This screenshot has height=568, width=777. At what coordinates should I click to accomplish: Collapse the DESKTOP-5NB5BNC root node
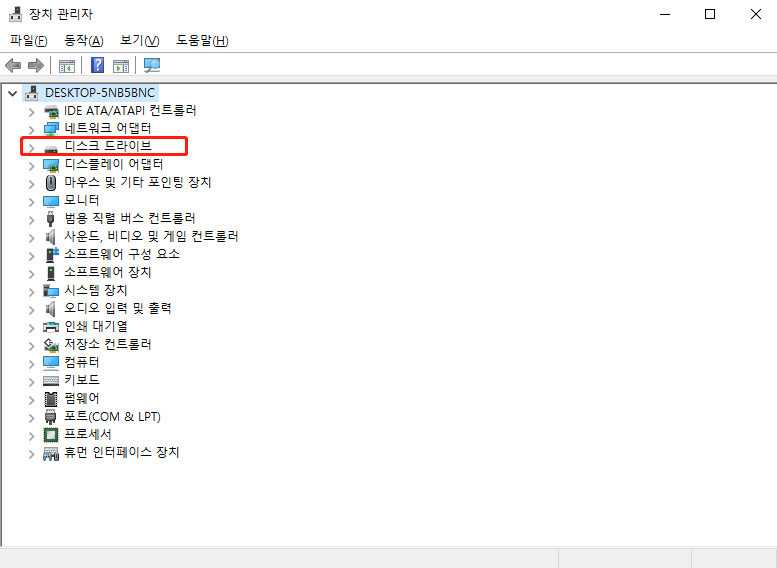[12, 93]
